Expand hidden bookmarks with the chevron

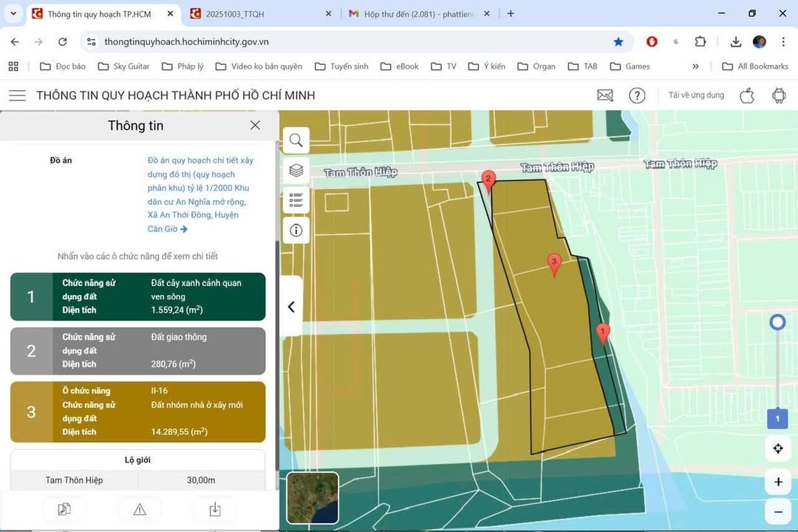coord(695,66)
